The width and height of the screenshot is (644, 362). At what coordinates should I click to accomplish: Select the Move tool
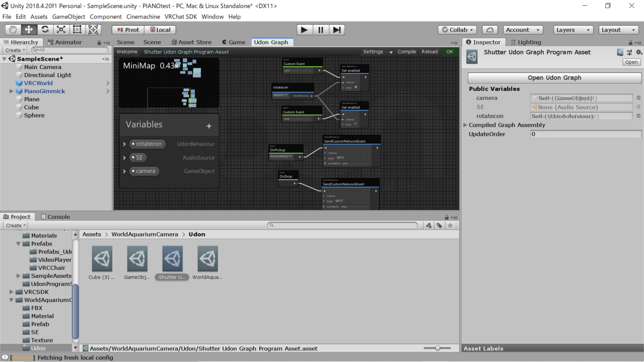pyautogui.click(x=29, y=30)
